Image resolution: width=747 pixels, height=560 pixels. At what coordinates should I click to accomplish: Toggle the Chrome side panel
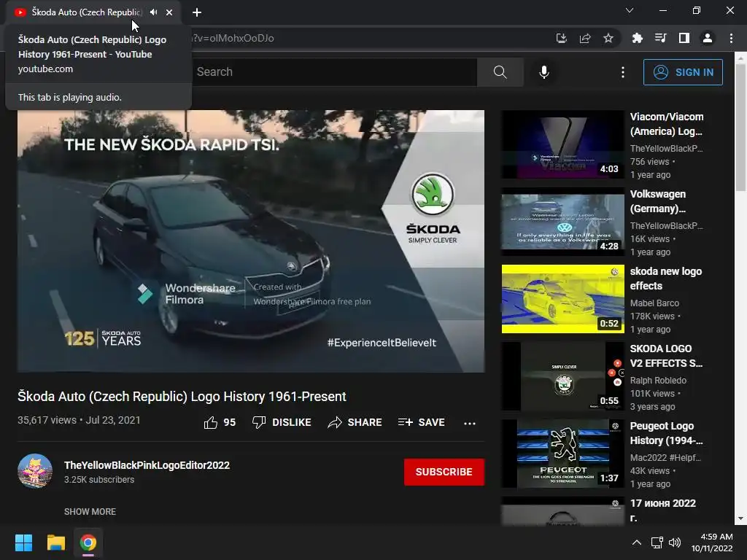coord(684,38)
